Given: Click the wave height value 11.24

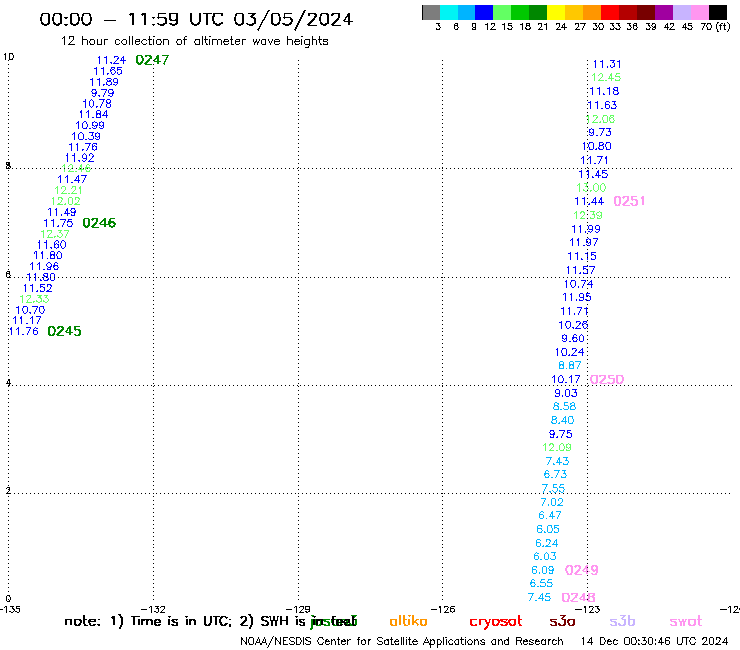Looking at the screenshot, I should pyautogui.click(x=111, y=60).
